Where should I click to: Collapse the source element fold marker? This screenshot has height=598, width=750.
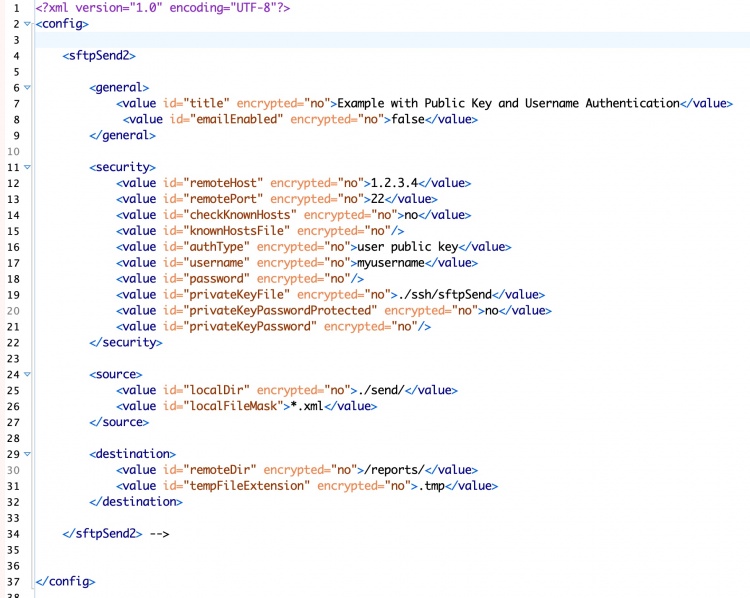pos(28,375)
